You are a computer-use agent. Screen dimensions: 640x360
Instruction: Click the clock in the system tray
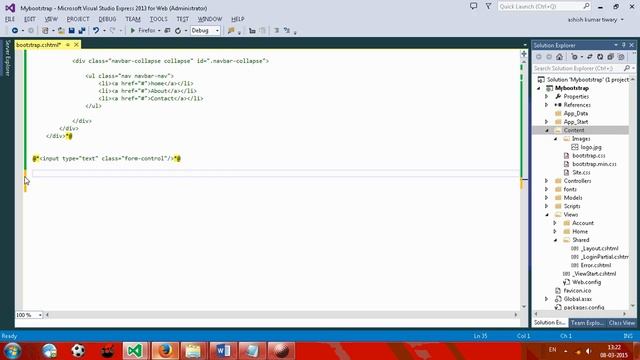pyautogui.click(x=614, y=351)
